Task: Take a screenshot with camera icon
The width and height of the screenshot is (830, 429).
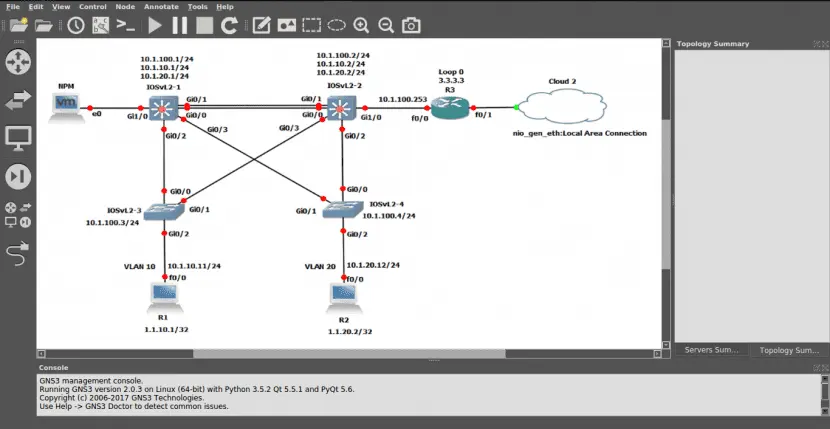Action: tap(411, 24)
